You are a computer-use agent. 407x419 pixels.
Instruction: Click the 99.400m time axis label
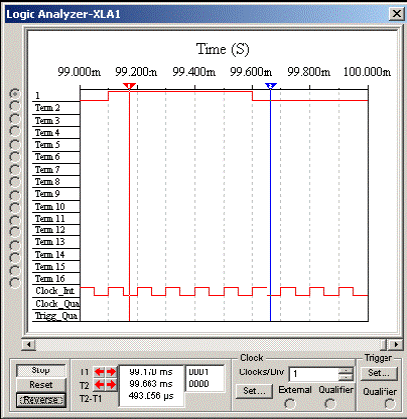tap(194, 72)
